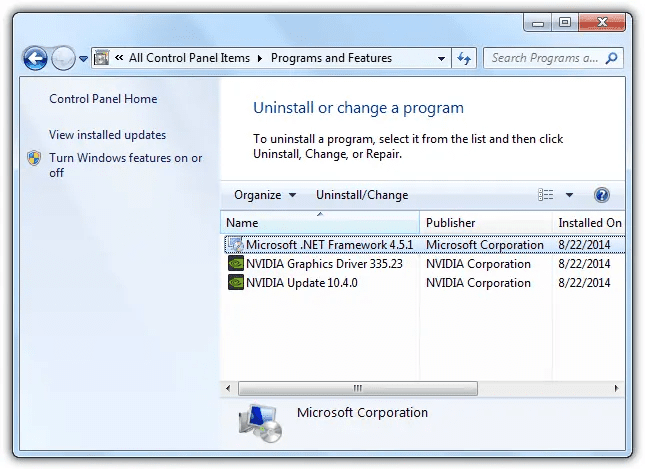This screenshot has height=469, width=645.
Task: Click NVIDIA Corporation cell for Graphics Driver
Action: tap(478, 264)
